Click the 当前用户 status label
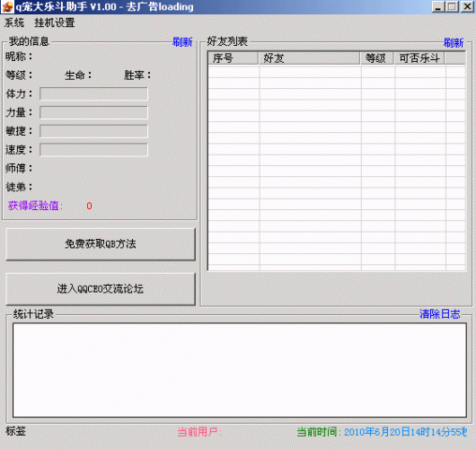The height and width of the screenshot is (449, 476). pyautogui.click(x=199, y=432)
